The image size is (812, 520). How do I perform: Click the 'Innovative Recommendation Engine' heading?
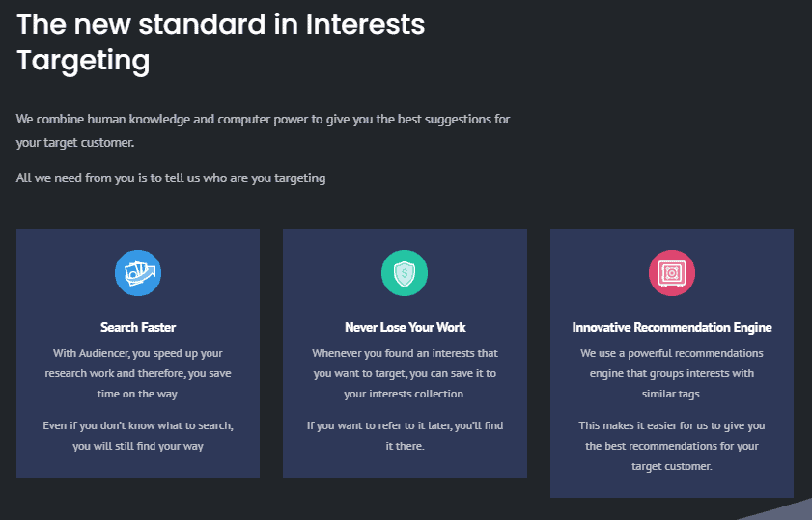point(671,327)
